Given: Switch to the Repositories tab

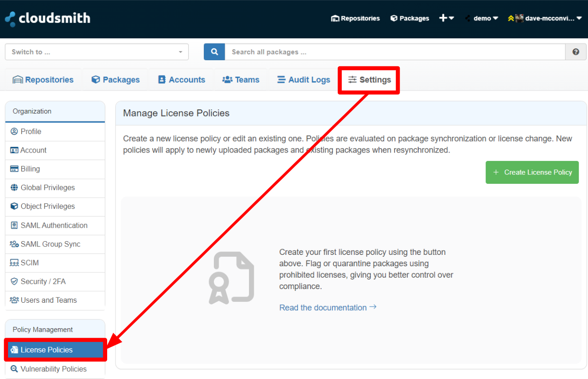Looking at the screenshot, I should [x=43, y=80].
